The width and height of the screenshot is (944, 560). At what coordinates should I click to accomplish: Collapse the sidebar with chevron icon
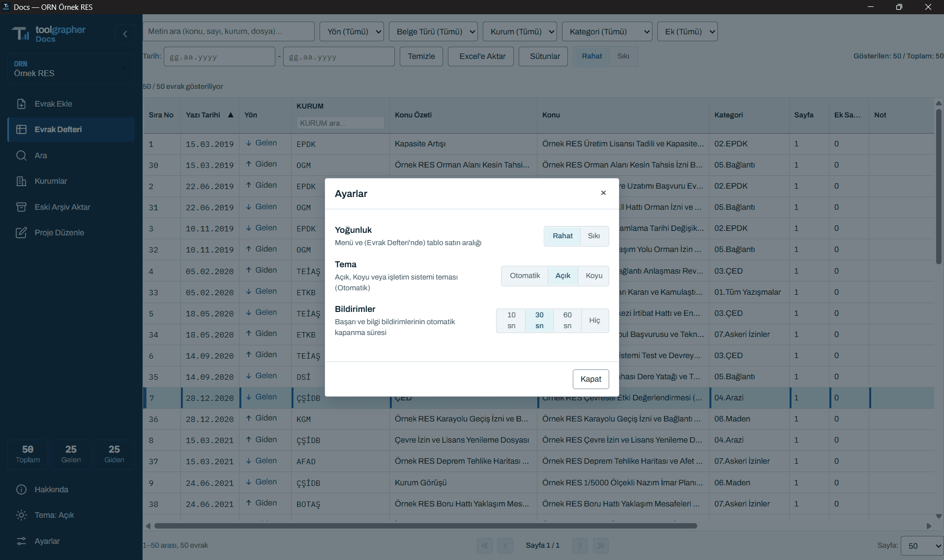(x=125, y=34)
